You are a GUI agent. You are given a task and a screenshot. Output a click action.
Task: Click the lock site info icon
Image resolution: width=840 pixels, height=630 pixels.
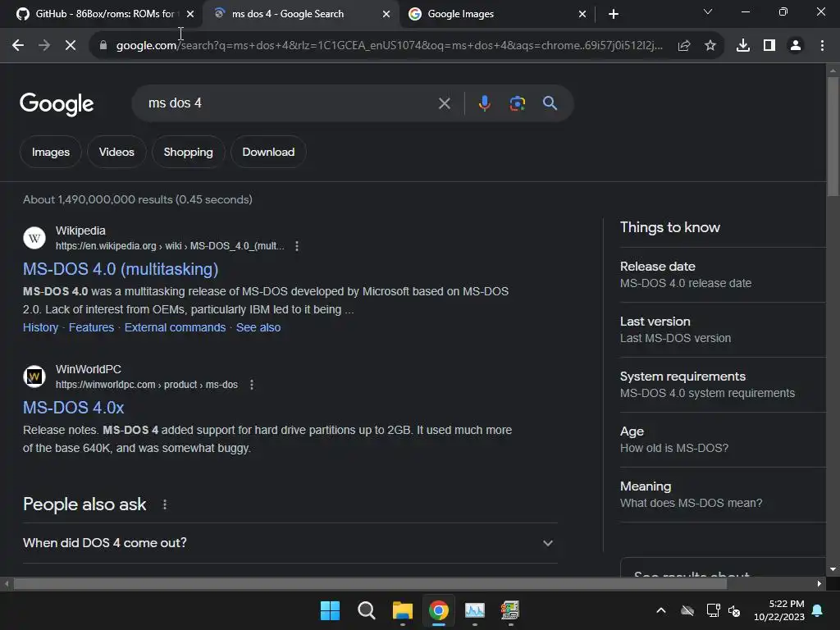103,46
